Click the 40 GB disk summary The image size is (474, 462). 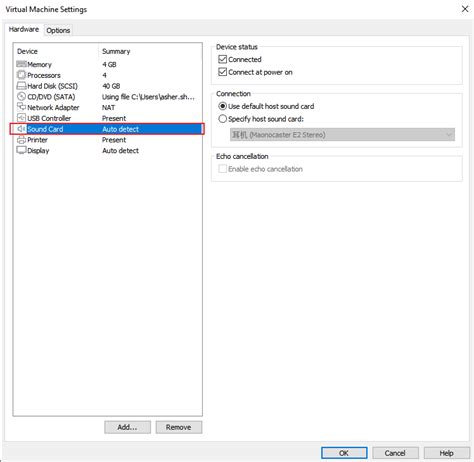(x=111, y=86)
